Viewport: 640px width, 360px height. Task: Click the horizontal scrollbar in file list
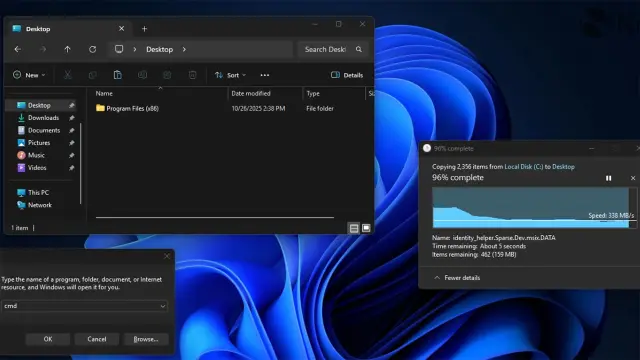[215, 218]
